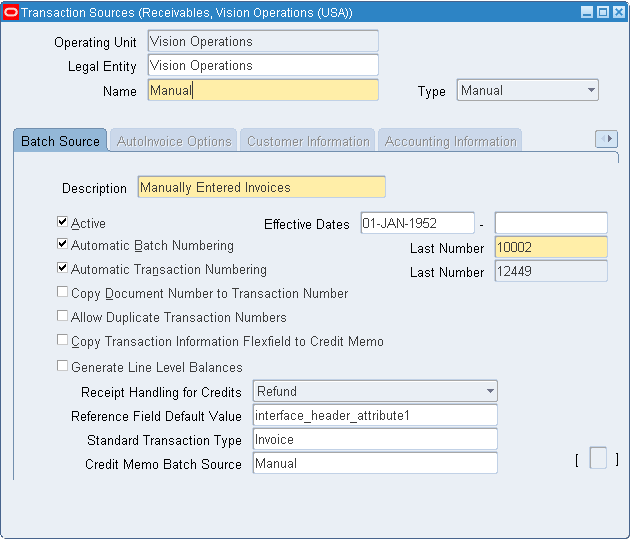Maximize the Transaction Sources window

click(602, 12)
